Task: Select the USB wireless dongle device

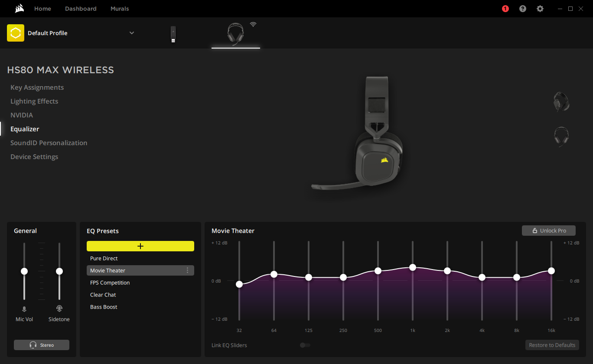Action: tap(173, 35)
